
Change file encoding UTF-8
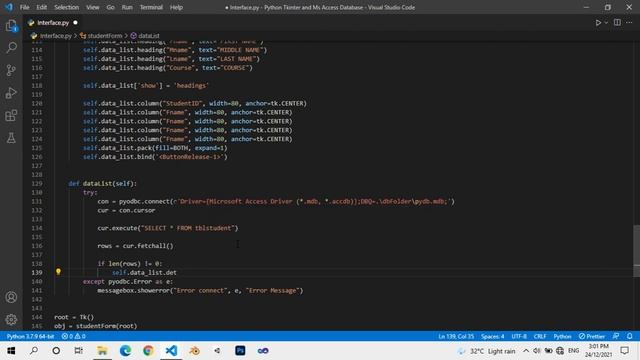click(519, 336)
